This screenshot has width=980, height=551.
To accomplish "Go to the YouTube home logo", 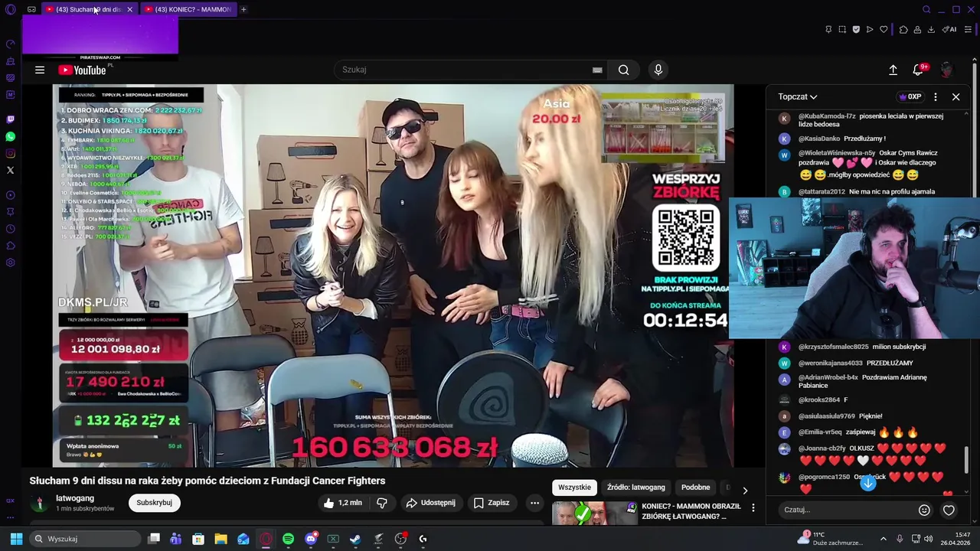I will point(83,70).
